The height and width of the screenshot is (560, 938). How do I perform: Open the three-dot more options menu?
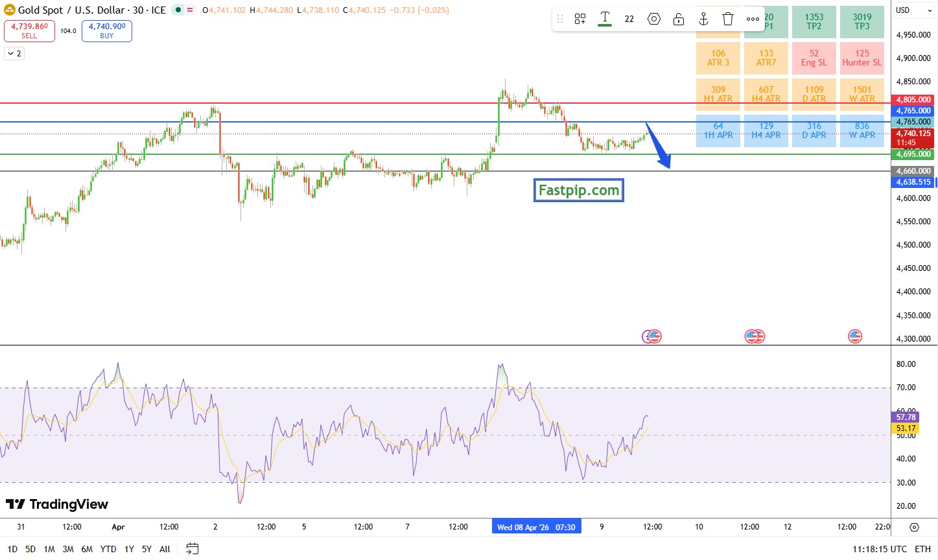coord(753,19)
